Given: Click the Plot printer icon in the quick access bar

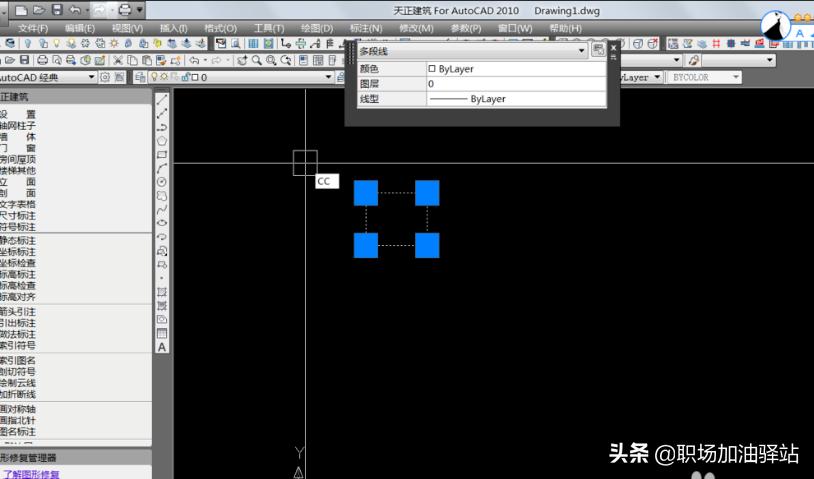Looking at the screenshot, I should tap(125, 10).
